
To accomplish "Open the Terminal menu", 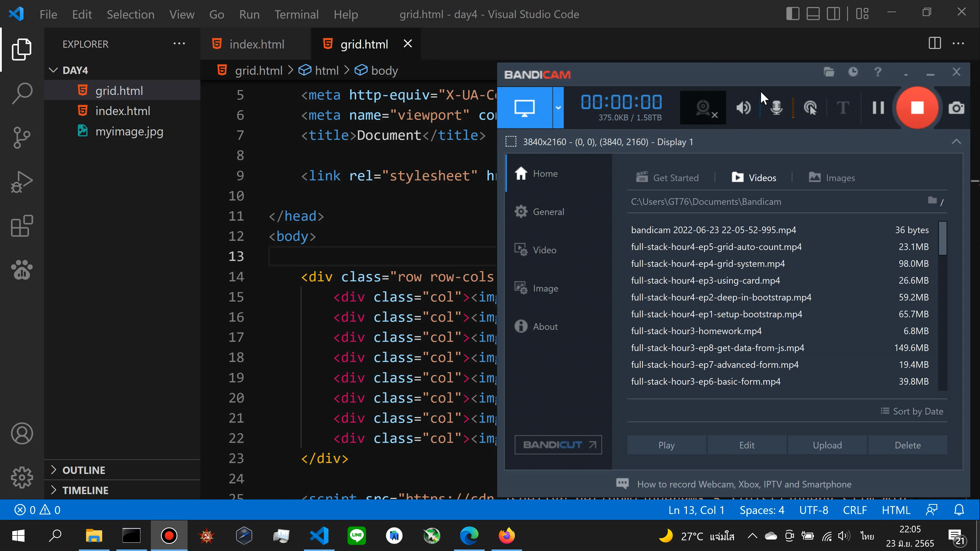I will (296, 15).
